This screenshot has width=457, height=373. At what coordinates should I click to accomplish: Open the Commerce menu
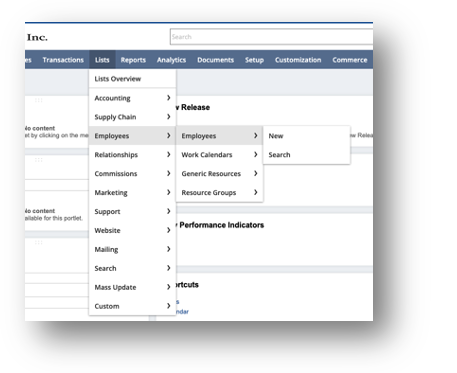350,60
